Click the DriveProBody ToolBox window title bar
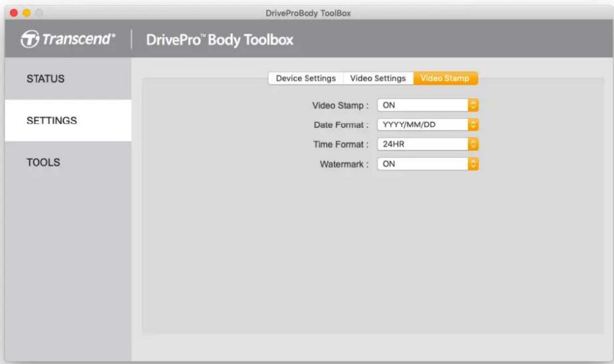This screenshot has width=614, height=364. point(308,13)
